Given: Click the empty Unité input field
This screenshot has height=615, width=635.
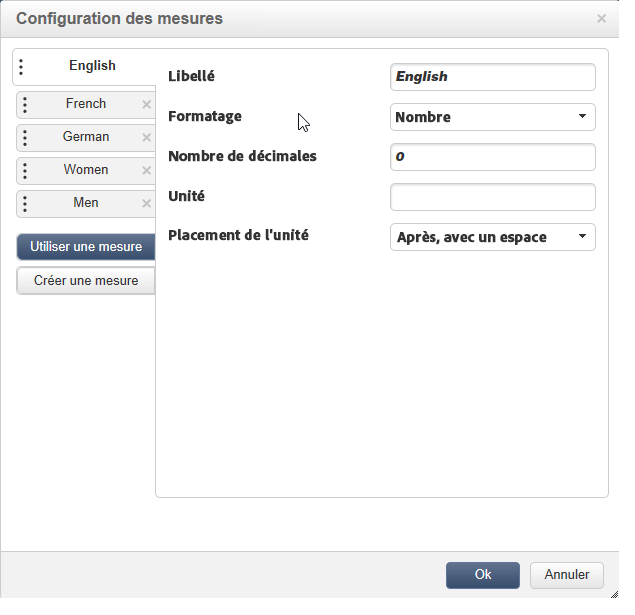Looking at the screenshot, I should 492,197.
